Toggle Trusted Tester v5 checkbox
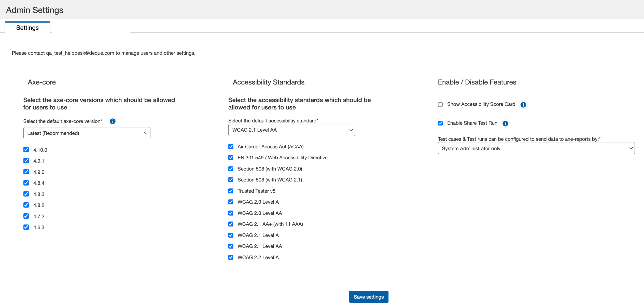Viewport: 644px width, 308px height. tap(231, 191)
